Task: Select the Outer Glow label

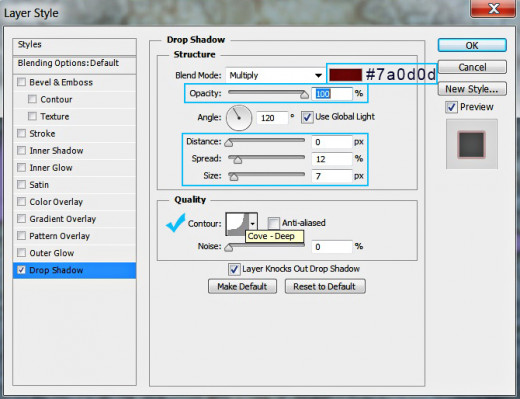Action: click(x=52, y=253)
